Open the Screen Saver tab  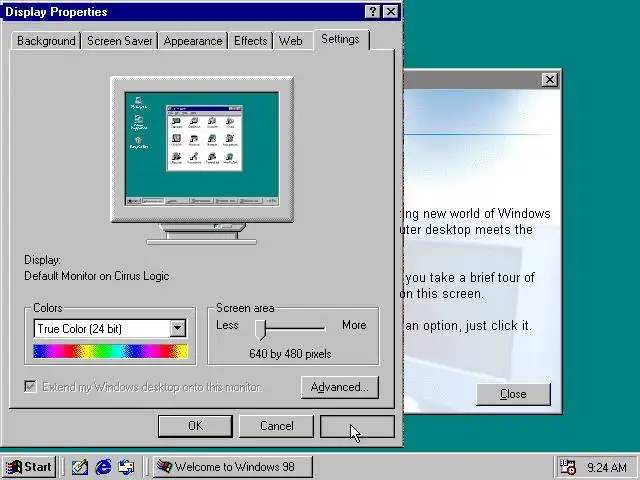tap(120, 41)
